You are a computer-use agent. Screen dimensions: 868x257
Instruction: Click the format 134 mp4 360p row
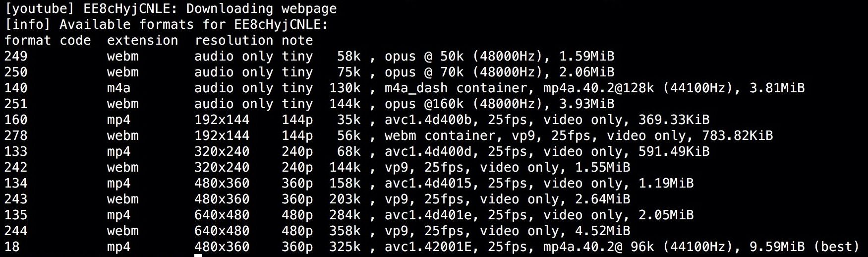(x=349, y=184)
